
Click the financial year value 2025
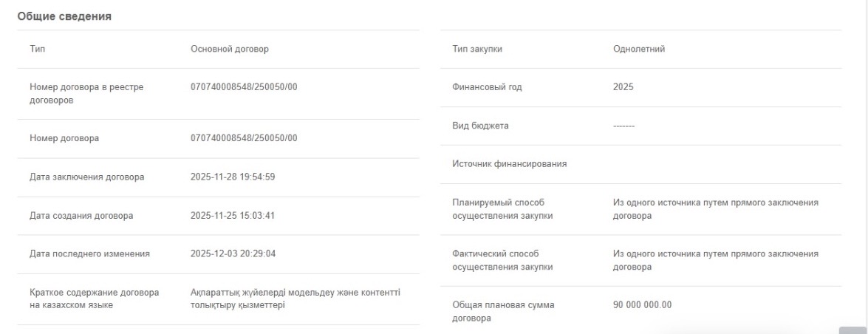click(x=623, y=87)
